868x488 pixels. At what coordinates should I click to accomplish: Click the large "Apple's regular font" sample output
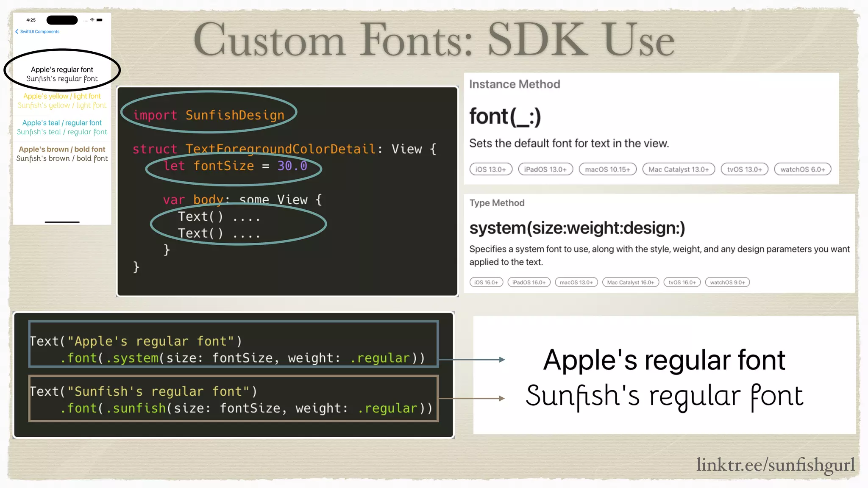(664, 360)
